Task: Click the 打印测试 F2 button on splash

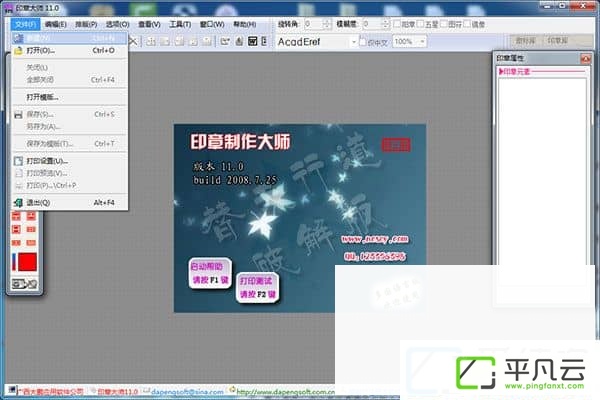Action: (258, 287)
